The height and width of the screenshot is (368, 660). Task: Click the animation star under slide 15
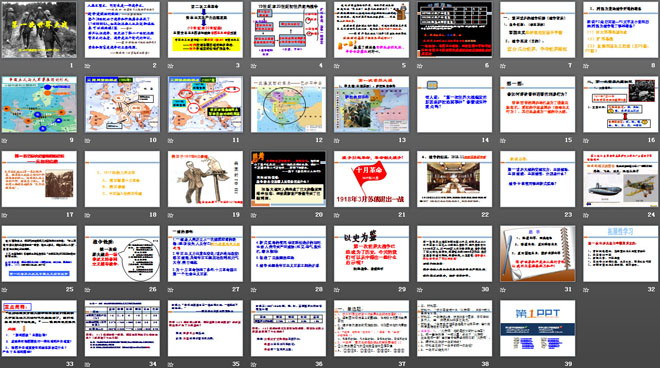[503, 140]
